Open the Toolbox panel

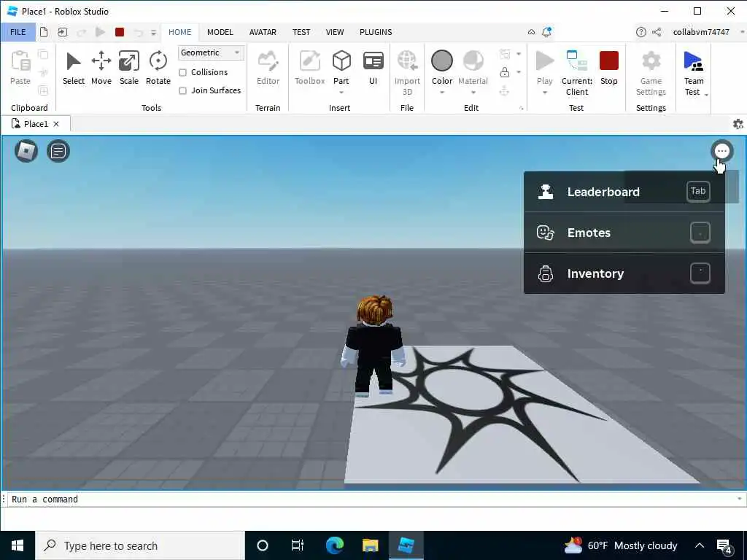coord(309,68)
